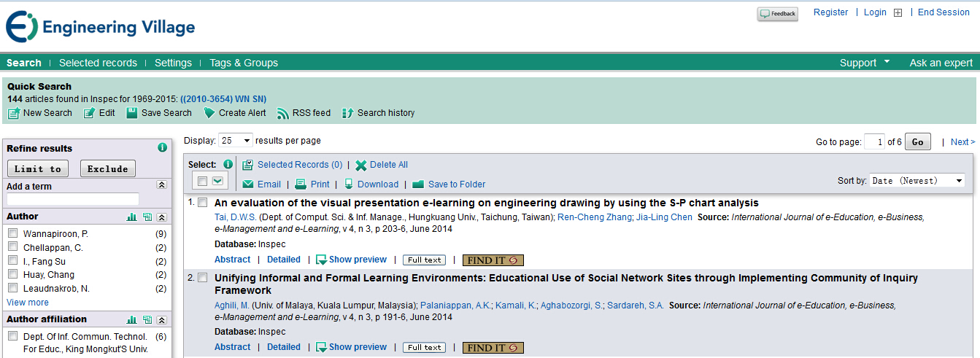This screenshot has height=358, width=980.
Task: Check Dept. Of Inf. Commun. Technol. affiliation checkbox
Action: tap(12, 336)
